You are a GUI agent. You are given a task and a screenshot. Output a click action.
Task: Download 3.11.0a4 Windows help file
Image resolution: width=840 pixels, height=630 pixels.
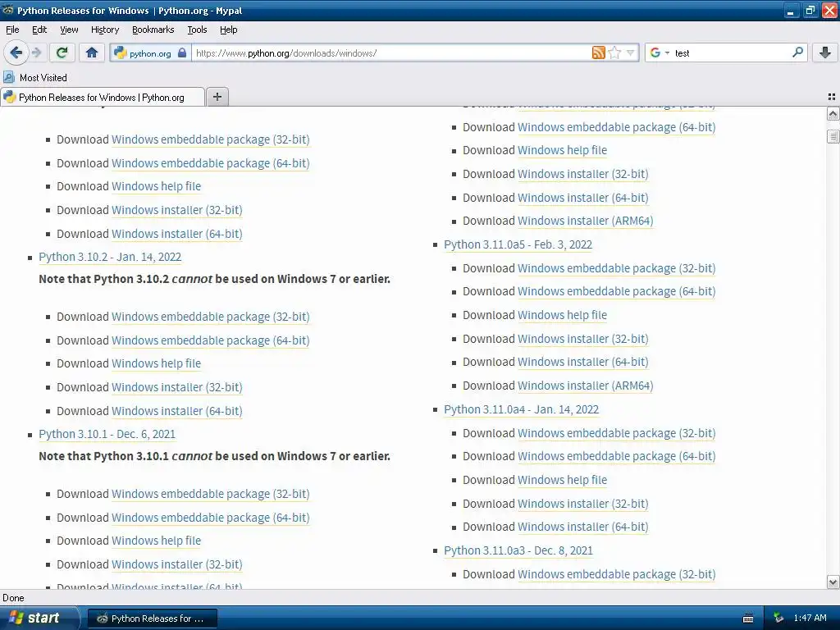(x=563, y=480)
